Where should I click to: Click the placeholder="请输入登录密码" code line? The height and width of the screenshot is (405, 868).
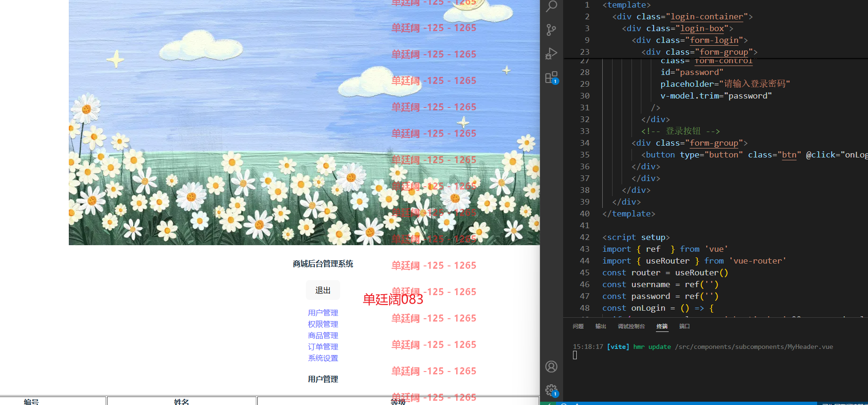(725, 84)
